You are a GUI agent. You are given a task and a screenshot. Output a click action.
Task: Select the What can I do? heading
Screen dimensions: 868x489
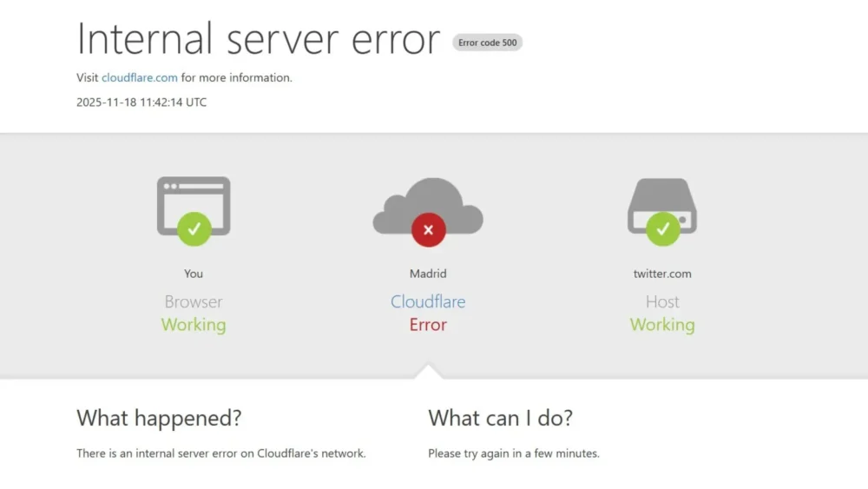[500, 418]
